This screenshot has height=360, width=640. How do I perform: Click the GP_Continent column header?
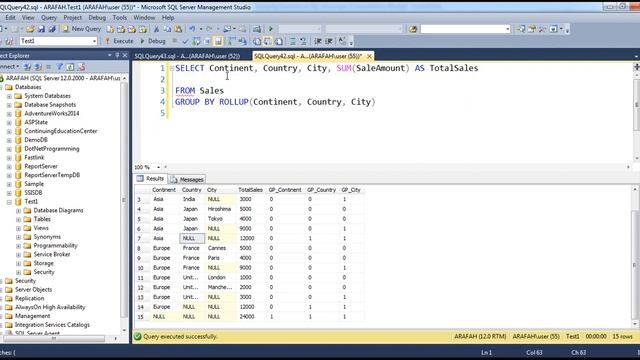pyautogui.click(x=284, y=190)
